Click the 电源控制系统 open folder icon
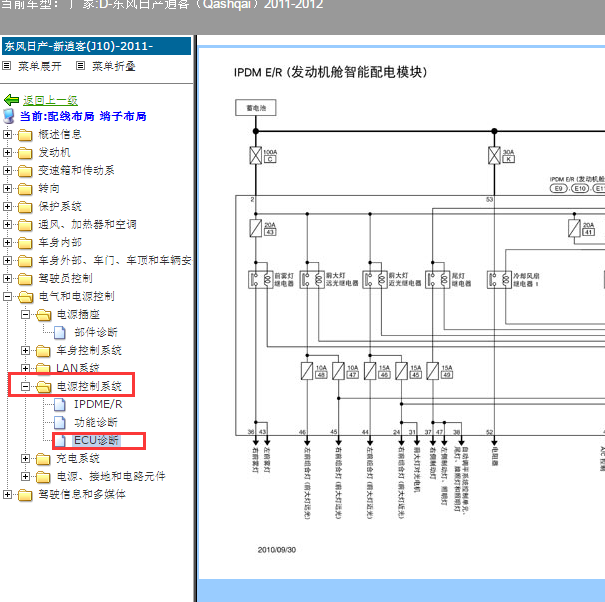The width and height of the screenshot is (605, 602). [x=43, y=387]
